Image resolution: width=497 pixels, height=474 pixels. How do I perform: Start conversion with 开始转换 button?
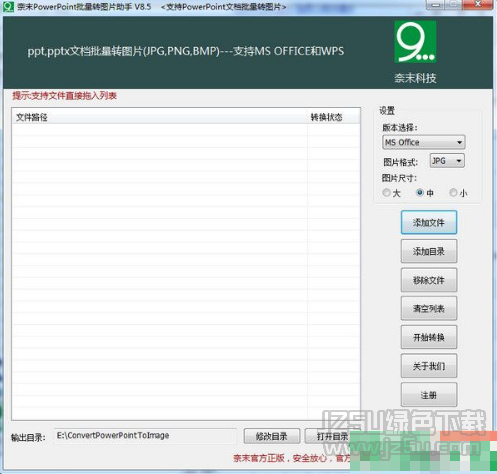[x=429, y=337]
